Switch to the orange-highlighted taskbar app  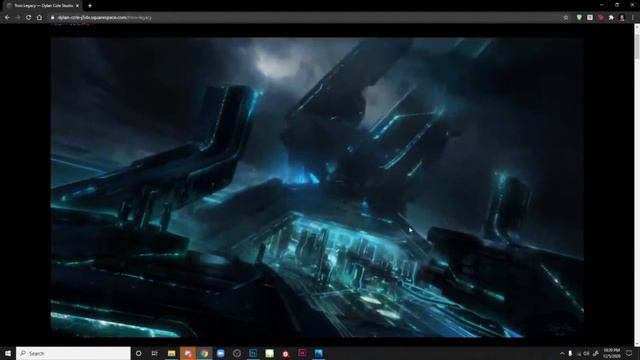click(x=188, y=353)
